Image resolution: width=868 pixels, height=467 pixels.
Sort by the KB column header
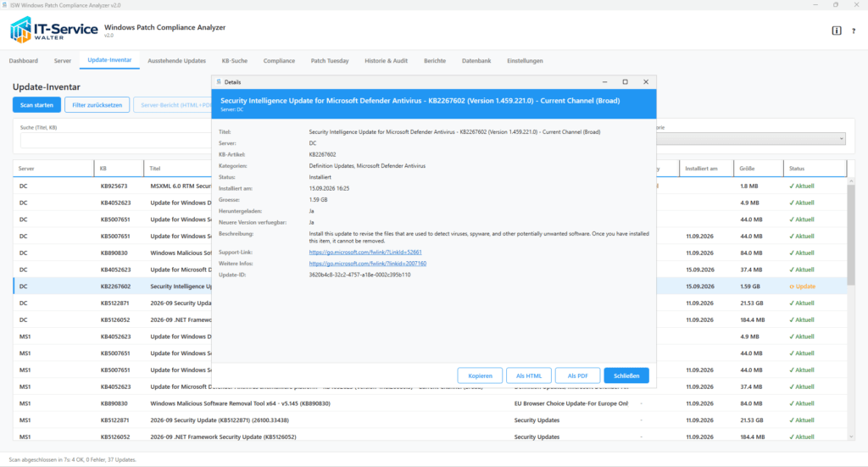click(x=119, y=168)
